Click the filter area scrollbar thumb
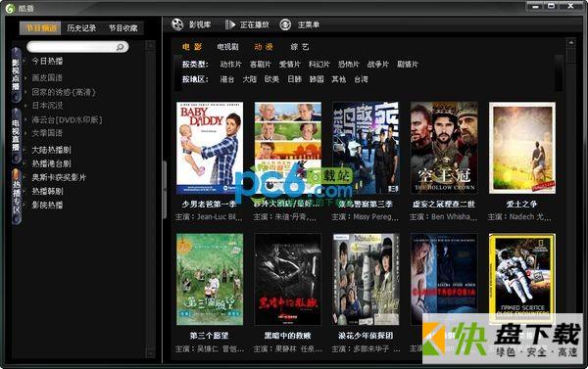This screenshot has height=369, width=588. point(559,72)
